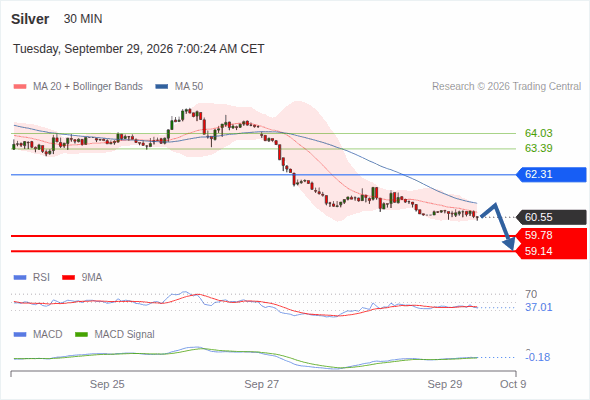Select the blue 62.31 pivot price tag
Screen dimensions: 590x400
point(552,175)
